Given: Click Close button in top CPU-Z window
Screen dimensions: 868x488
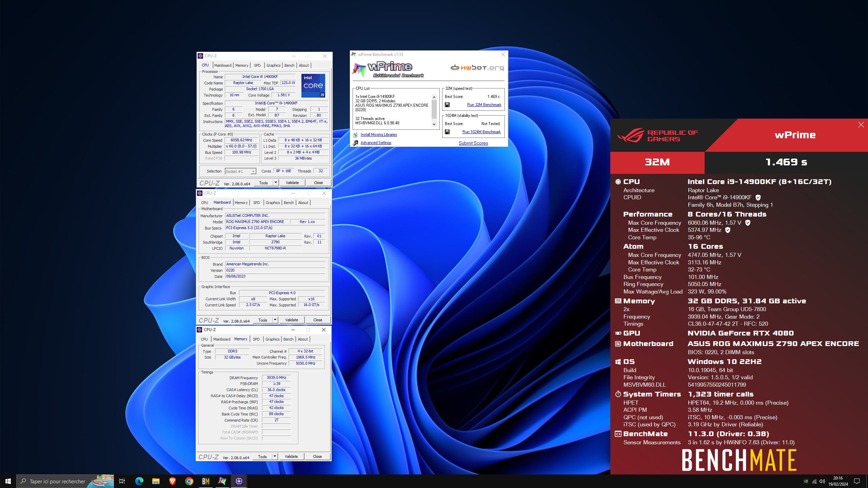Looking at the screenshot, I should [x=318, y=183].
